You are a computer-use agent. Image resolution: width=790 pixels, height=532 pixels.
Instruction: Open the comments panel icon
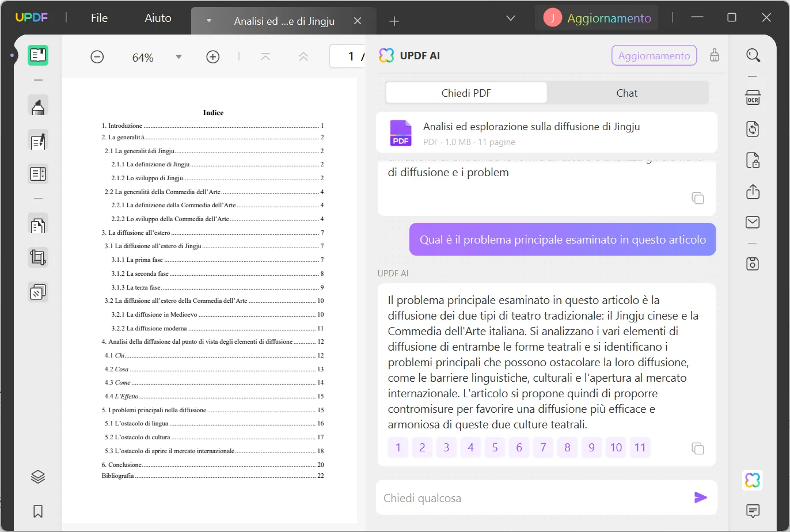pos(753,511)
